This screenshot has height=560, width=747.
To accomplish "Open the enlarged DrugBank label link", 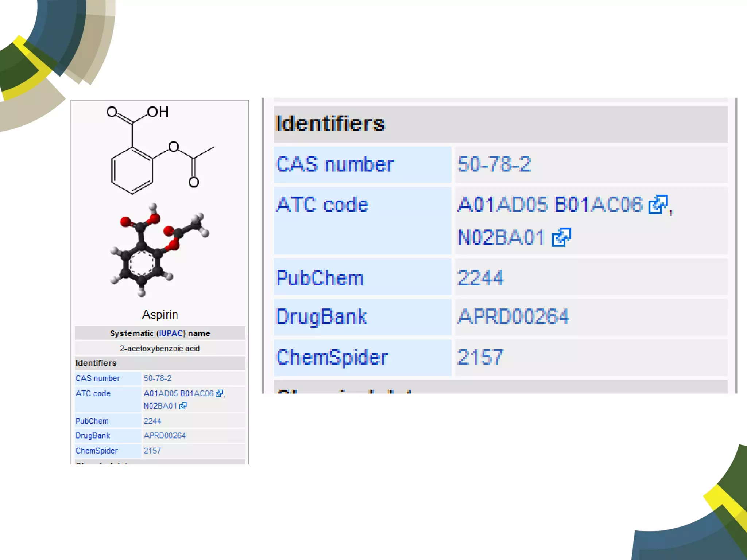I will (x=321, y=317).
